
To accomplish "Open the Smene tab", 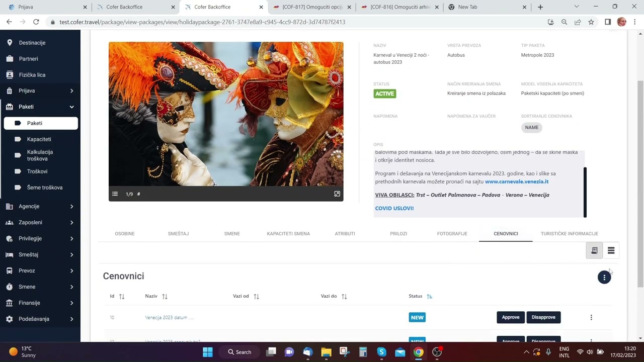I will (x=232, y=234).
